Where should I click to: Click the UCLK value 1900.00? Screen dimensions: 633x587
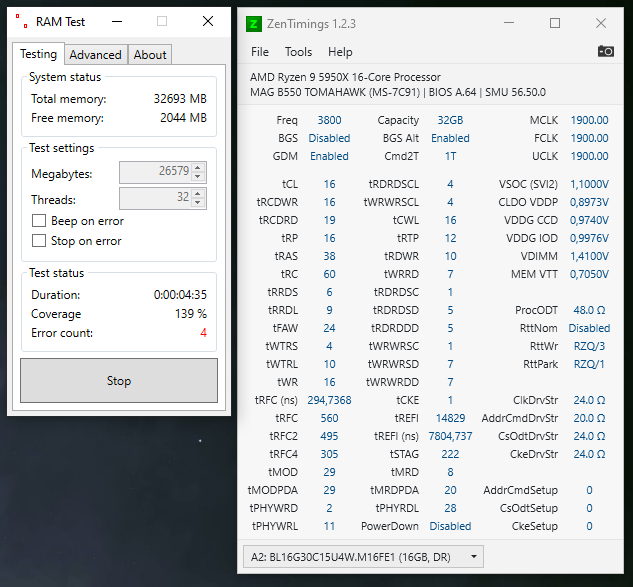[589, 156]
